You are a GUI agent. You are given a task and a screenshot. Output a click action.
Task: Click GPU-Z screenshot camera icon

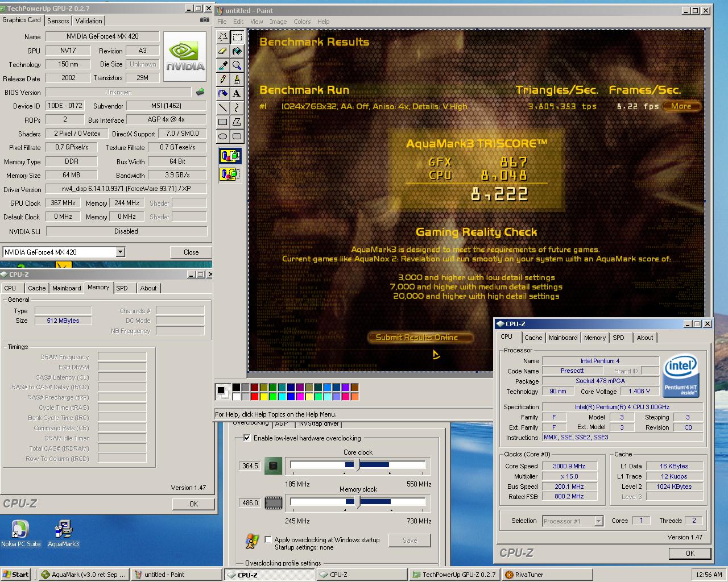(x=205, y=20)
